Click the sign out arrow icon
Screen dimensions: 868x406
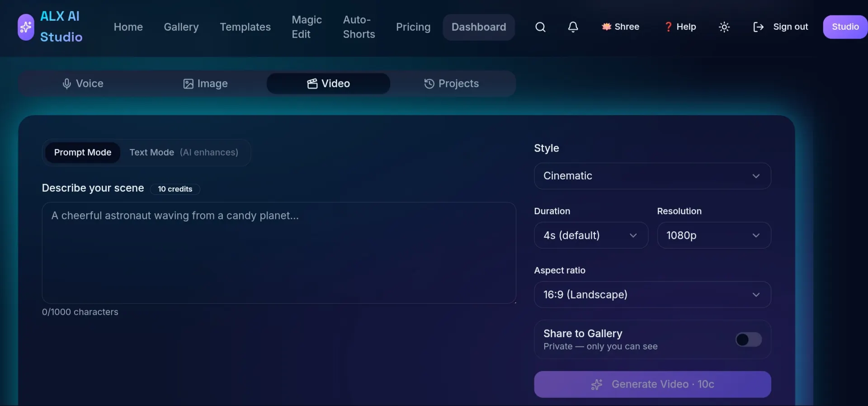tap(758, 27)
